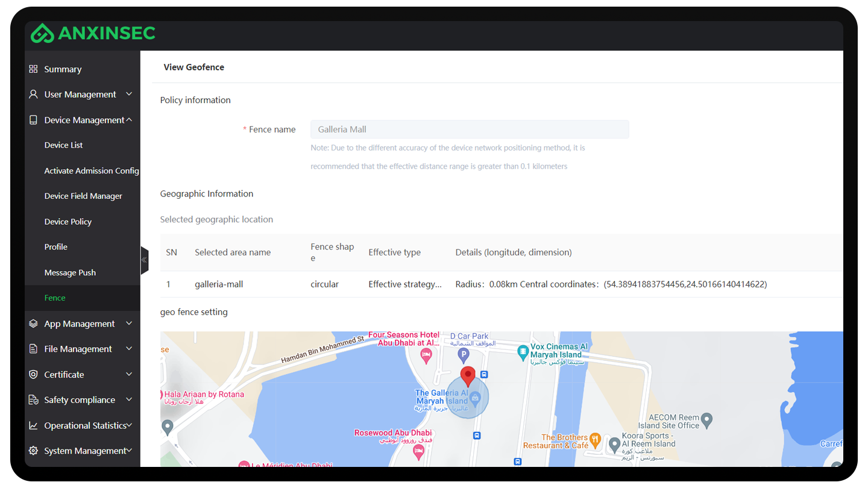Image resolution: width=868 pixels, height=488 pixels.
Task: Open Message Push in the sidebar
Action: 70,272
